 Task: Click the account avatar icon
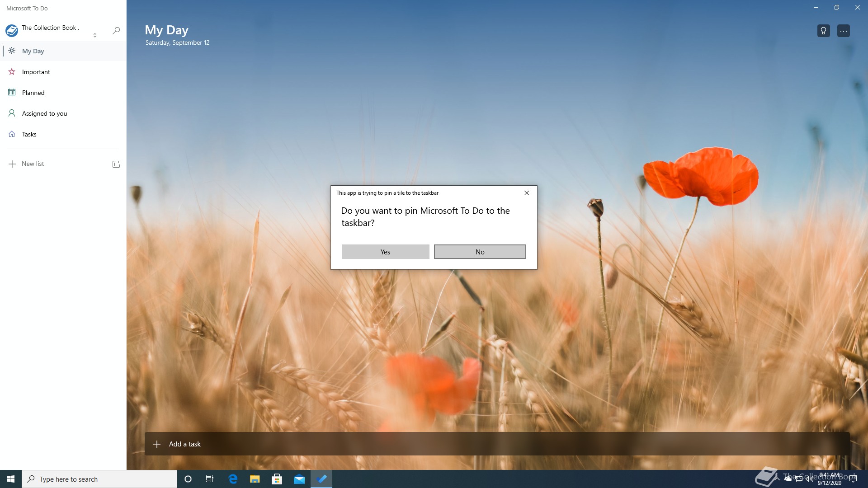(x=12, y=31)
